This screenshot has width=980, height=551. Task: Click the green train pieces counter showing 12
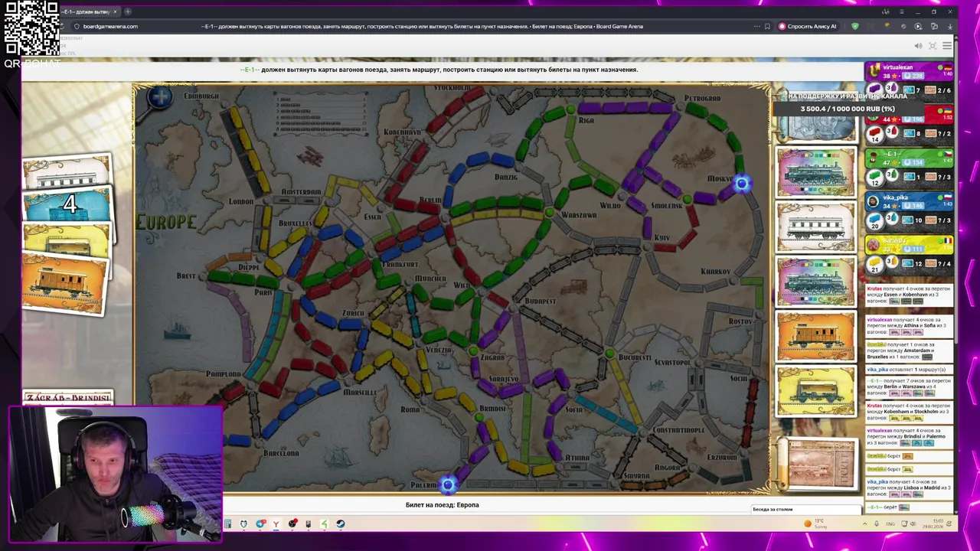coord(875,178)
